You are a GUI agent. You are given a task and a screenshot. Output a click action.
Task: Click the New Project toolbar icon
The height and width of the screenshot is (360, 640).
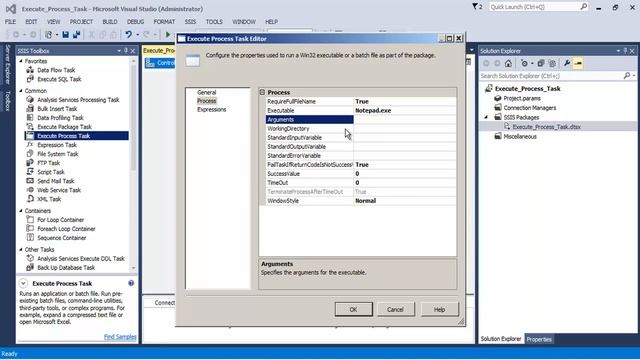pos(48,35)
